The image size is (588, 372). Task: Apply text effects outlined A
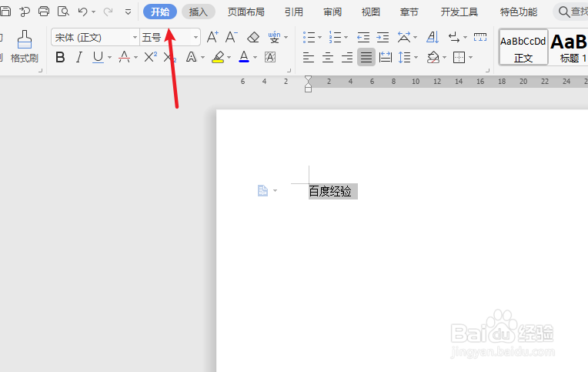click(191, 57)
